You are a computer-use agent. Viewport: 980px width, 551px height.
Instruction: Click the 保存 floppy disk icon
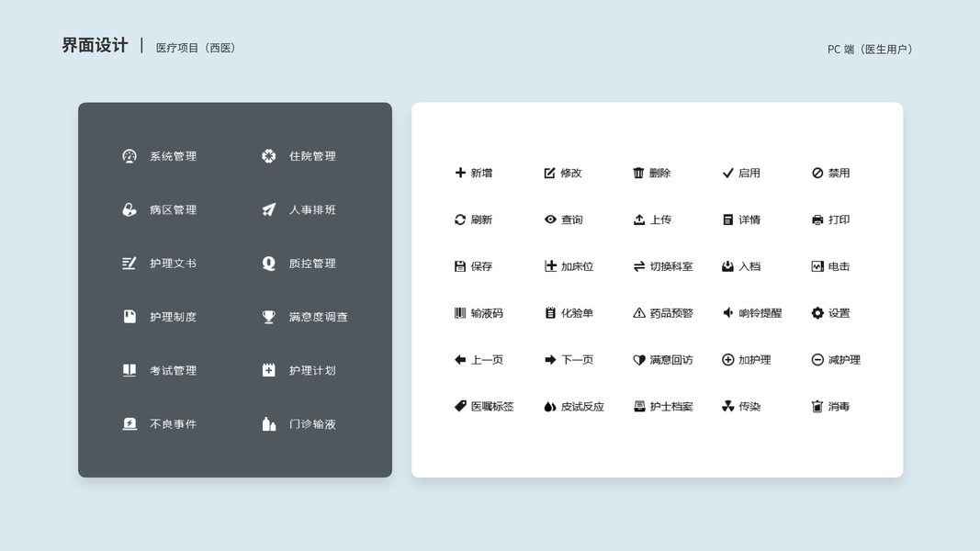[460, 266]
